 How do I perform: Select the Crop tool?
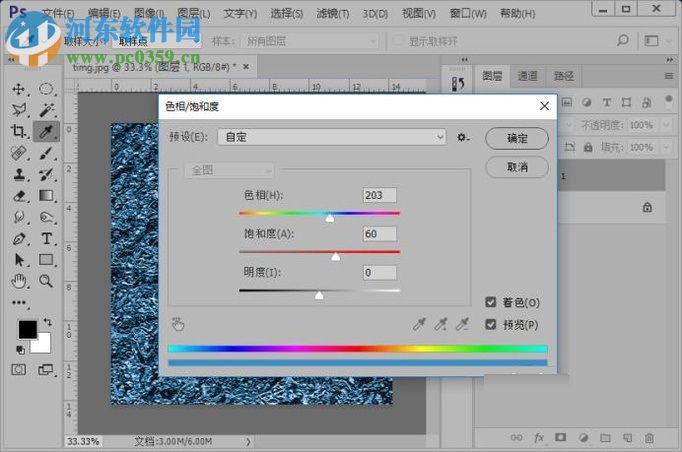click(x=18, y=131)
